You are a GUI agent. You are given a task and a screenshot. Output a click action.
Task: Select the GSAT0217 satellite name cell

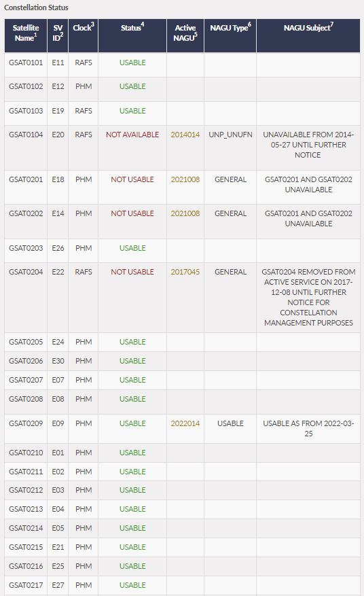[26, 585]
